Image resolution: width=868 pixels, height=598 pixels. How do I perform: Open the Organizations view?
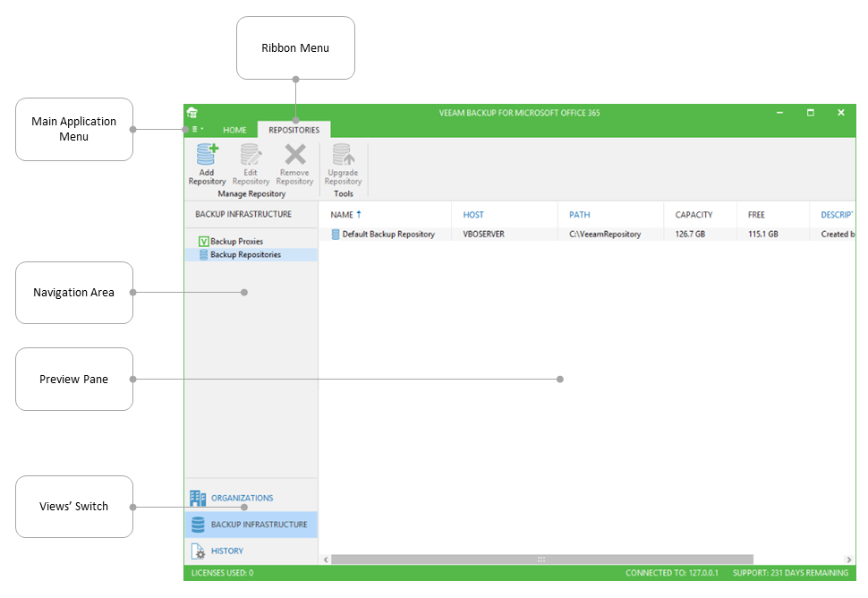tap(251, 499)
